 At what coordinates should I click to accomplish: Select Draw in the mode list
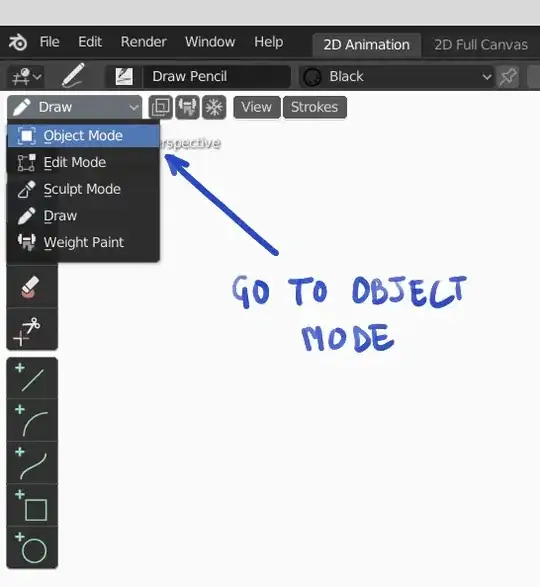(84, 216)
